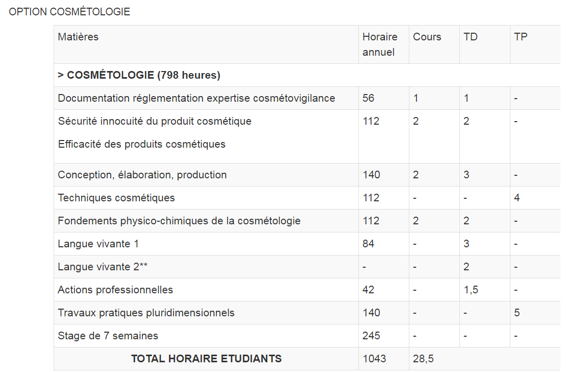Viewport: 588px width, 372px height.
Task: Click Travaux pratiques pluridimensionnels row label
Action: pos(146,313)
